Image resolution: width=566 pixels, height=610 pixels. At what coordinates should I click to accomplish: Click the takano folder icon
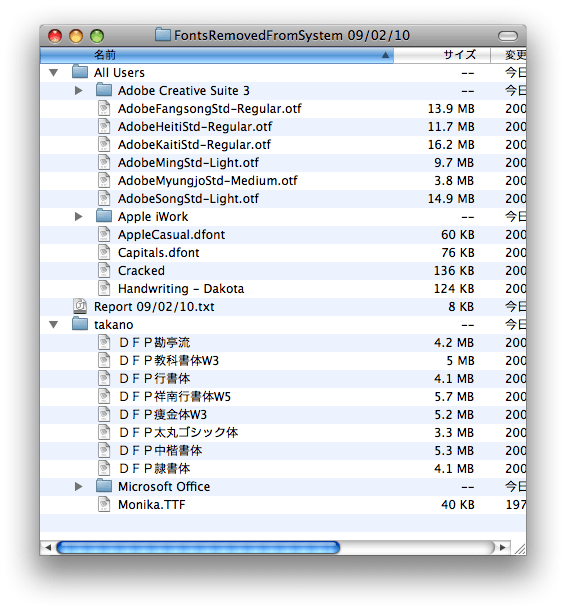click(x=80, y=324)
